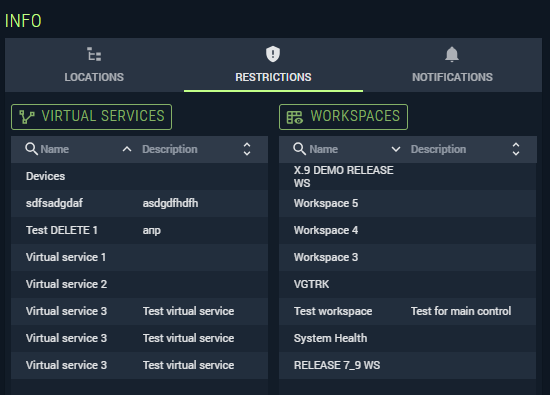Click Description header in Workspaces table
The width and height of the screenshot is (550, 395).
438,149
